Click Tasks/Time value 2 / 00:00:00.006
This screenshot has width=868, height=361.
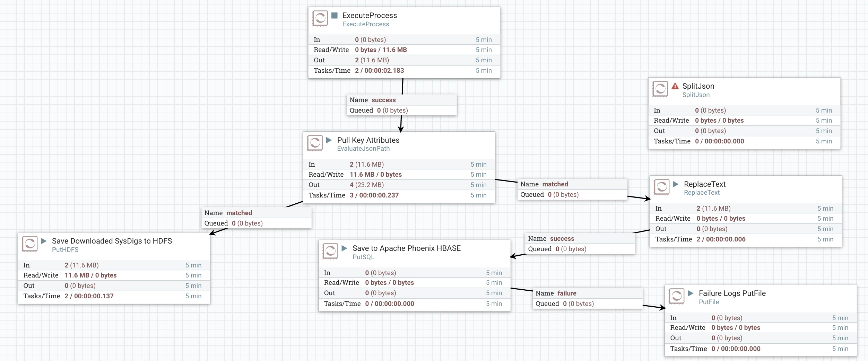721,239
